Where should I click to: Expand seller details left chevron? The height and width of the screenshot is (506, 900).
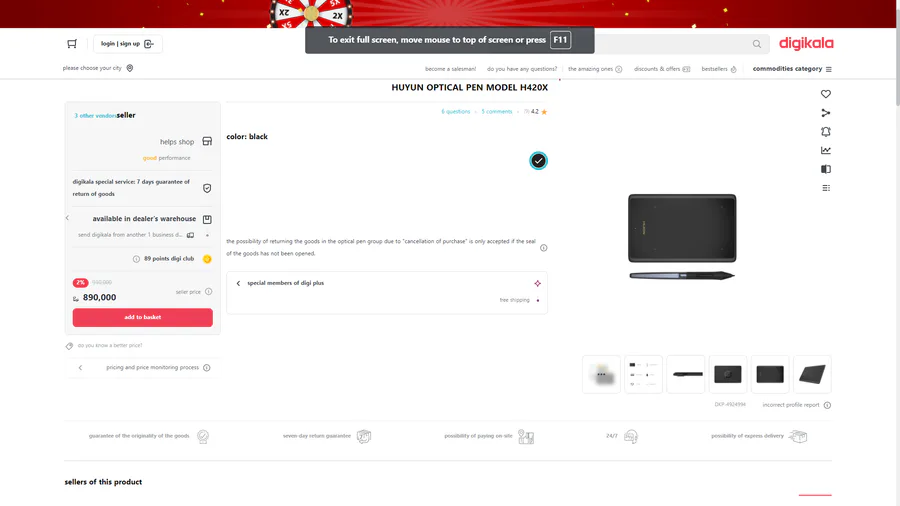[x=67, y=218]
